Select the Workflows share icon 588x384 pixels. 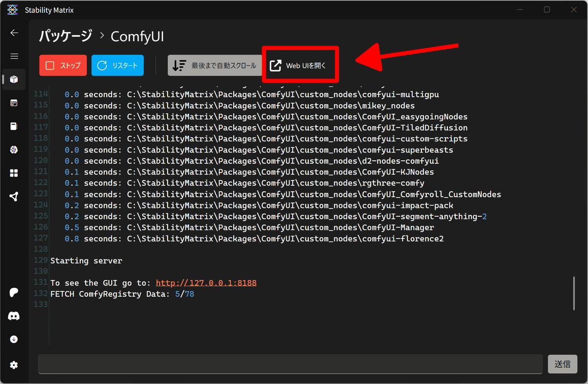coord(14,196)
